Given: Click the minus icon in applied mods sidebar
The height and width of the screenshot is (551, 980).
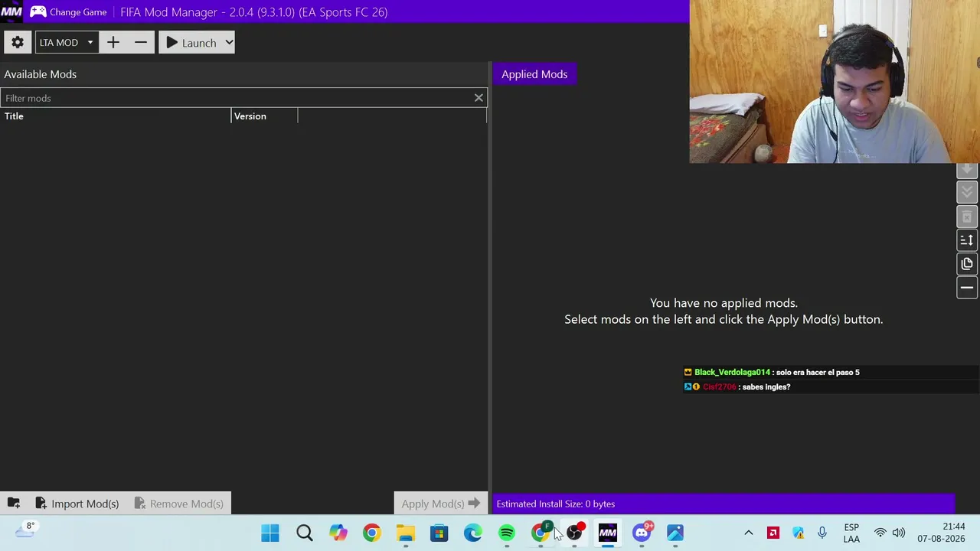Looking at the screenshot, I should pyautogui.click(x=967, y=288).
